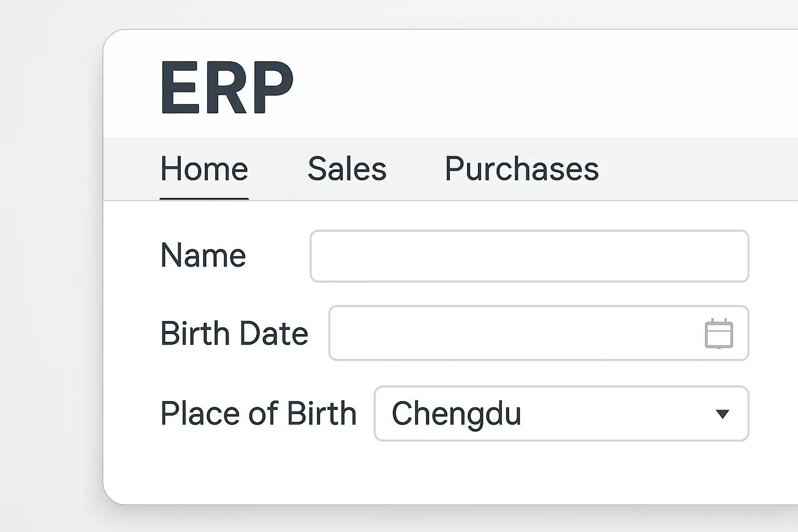Image resolution: width=798 pixels, height=532 pixels.
Task: Open the Place of Birth combo box
Action: pyautogui.click(x=561, y=414)
